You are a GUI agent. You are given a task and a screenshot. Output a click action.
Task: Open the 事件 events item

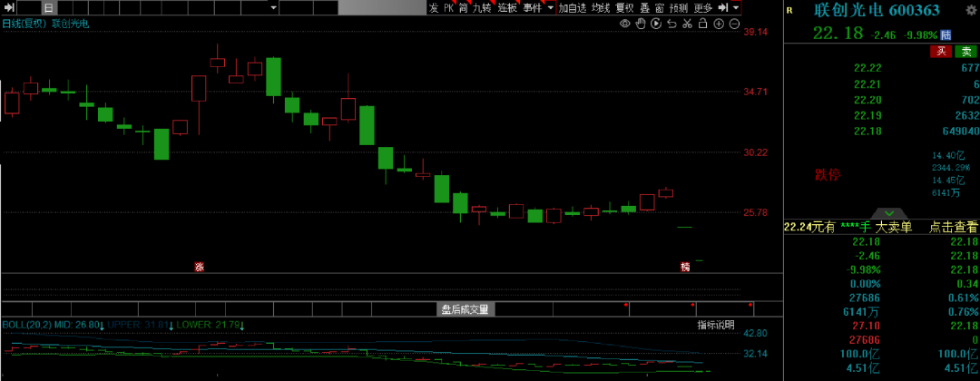[532, 8]
